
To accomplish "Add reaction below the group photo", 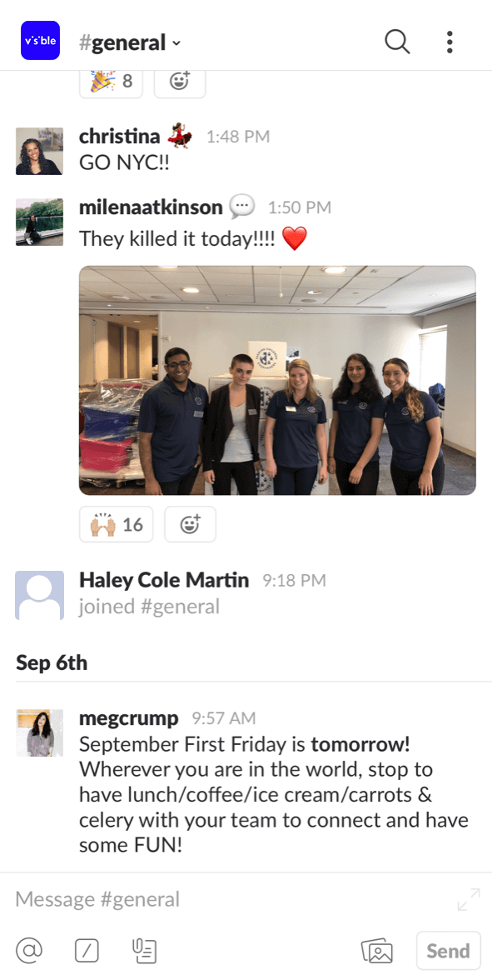I will click(190, 524).
